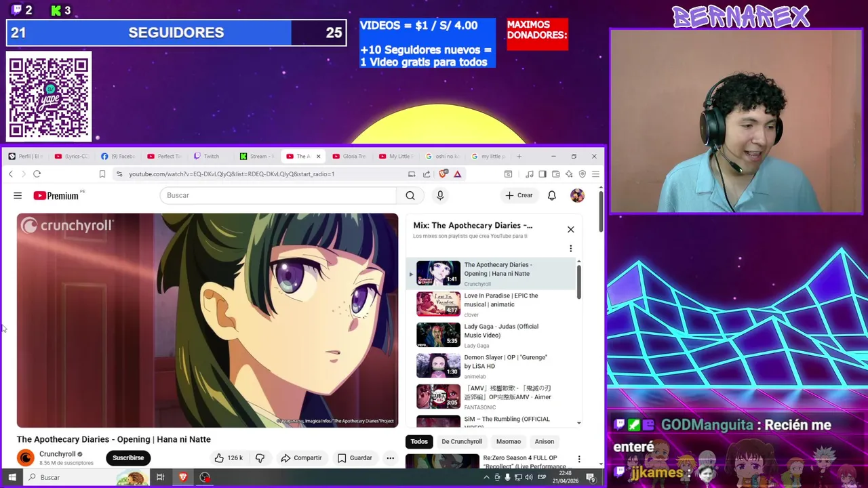The width and height of the screenshot is (868, 488).
Task: Open more video actions ellipsis
Action: (x=390, y=458)
